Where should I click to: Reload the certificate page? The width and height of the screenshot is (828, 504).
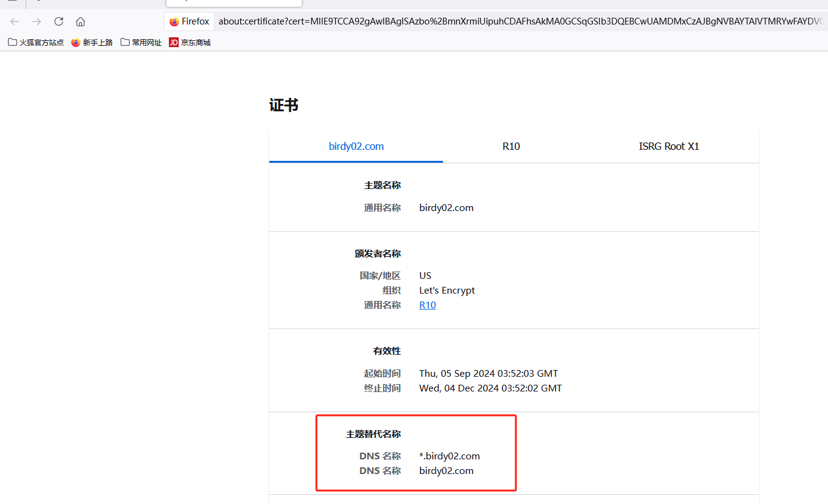click(x=59, y=21)
